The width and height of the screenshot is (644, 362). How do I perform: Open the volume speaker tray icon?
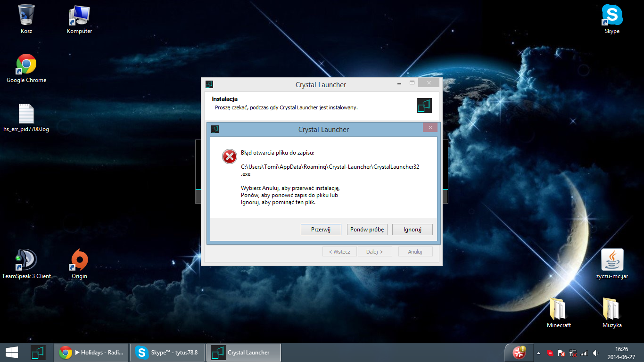click(595, 353)
